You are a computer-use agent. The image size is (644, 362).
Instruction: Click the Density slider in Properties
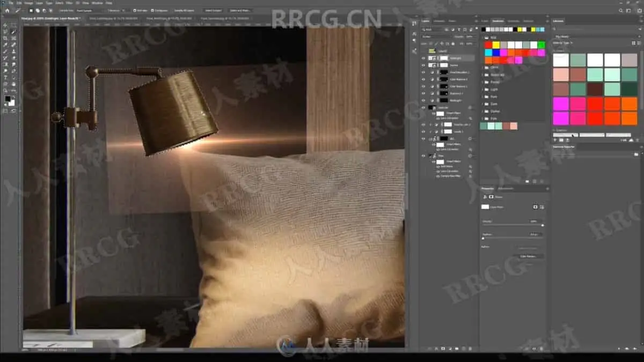pyautogui.click(x=513, y=225)
